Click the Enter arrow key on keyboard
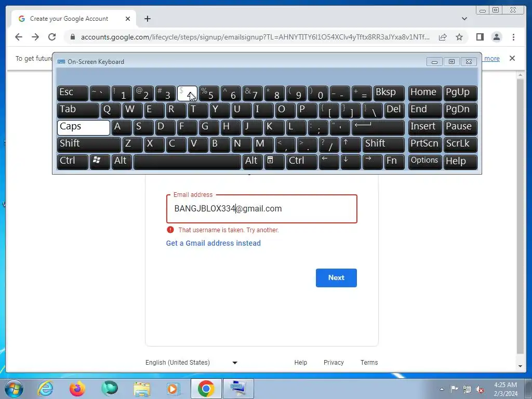 coord(378,128)
